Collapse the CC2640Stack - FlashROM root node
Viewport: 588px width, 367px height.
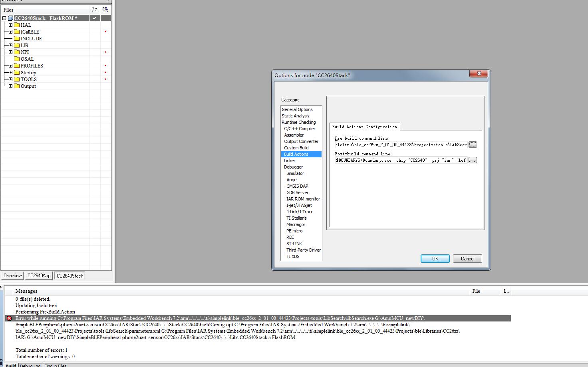point(4,18)
